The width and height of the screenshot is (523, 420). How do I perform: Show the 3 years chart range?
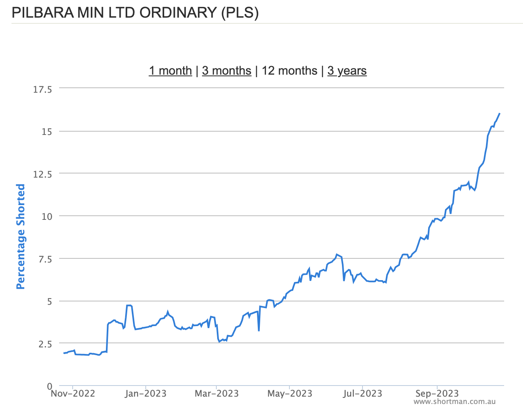click(347, 71)
